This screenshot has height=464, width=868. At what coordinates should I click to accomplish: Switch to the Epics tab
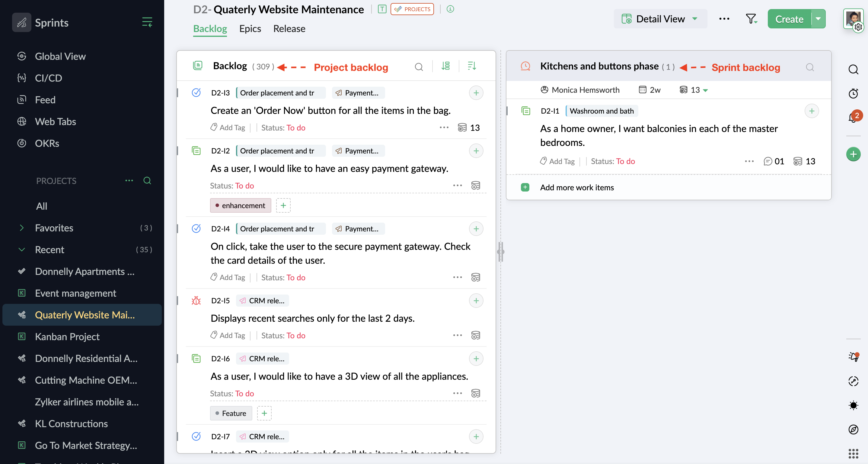[x=250, y=29]
